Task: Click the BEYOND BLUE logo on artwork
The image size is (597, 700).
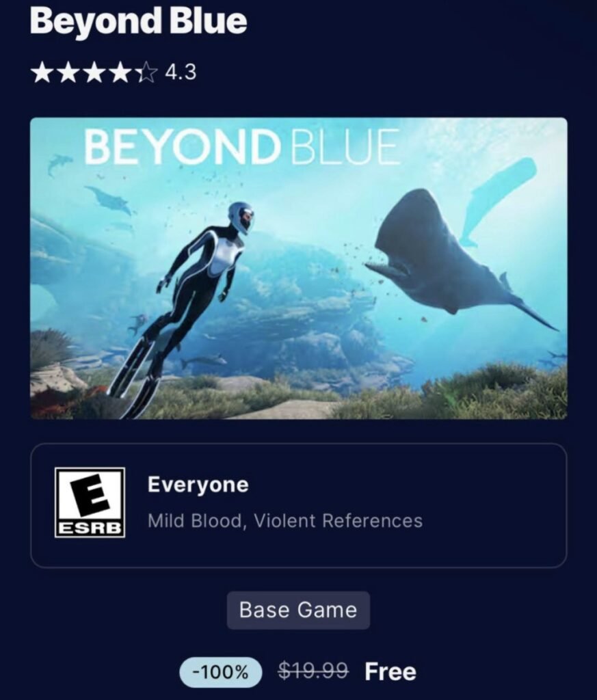Action: click(241, 146)
